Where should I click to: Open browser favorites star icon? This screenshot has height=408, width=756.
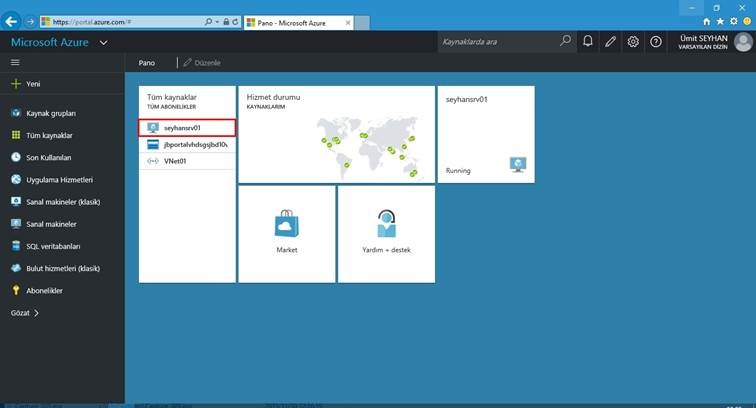tap(720, 22)
